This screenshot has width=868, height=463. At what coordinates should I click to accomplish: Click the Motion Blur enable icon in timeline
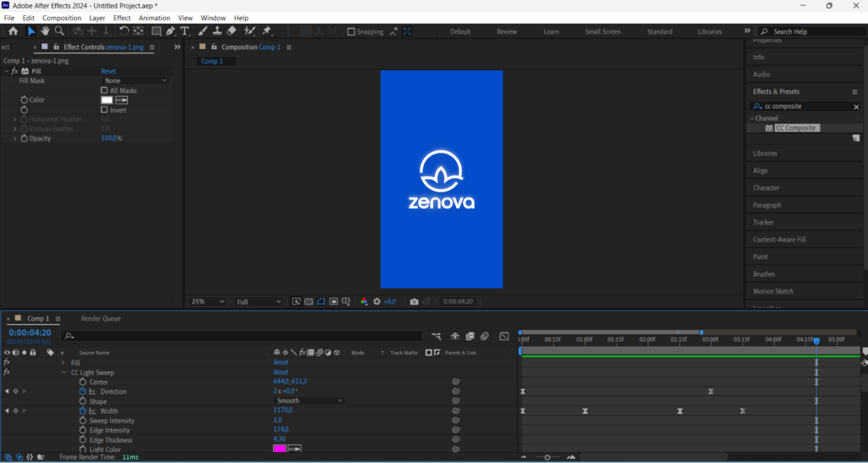tap(484, 336)
